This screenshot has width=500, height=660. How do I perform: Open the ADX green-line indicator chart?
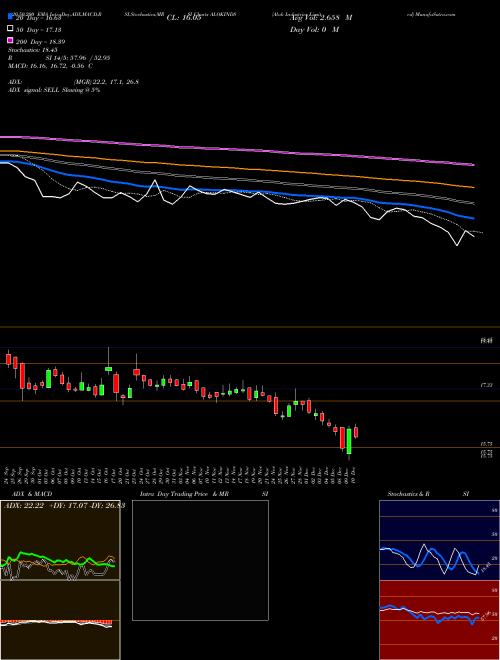(60, 540)
